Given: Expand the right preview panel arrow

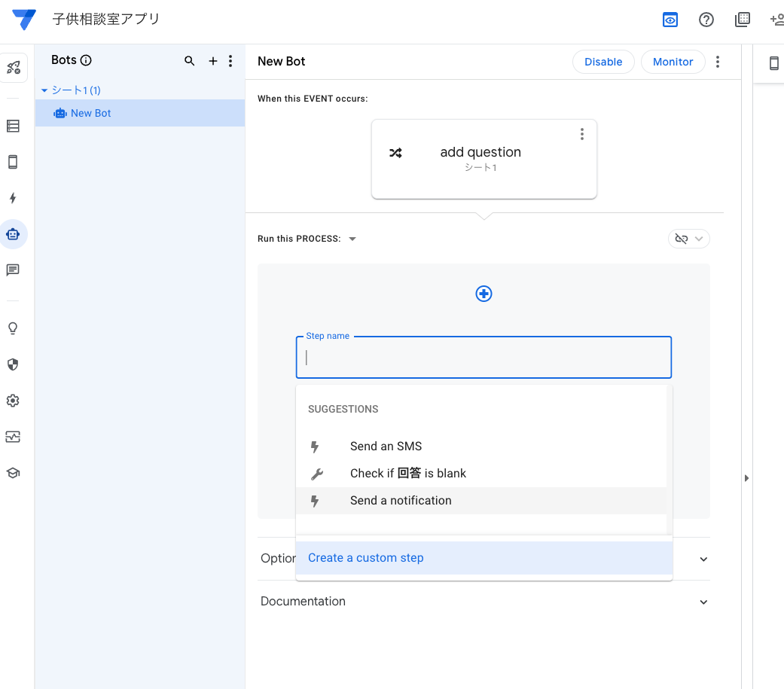Looking at the screenshot, I should [746, 478].
